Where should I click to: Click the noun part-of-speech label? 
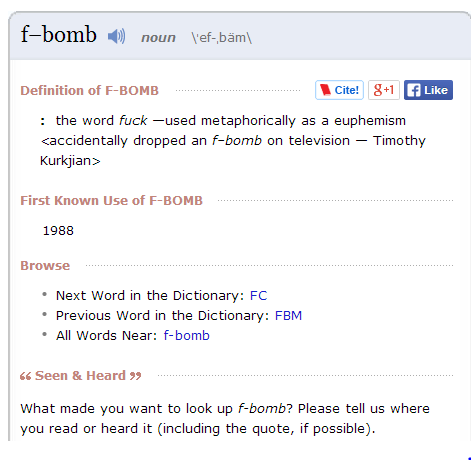(158, 38)
